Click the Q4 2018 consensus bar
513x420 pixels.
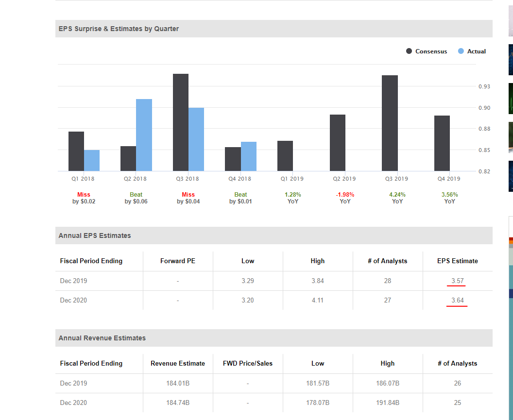[x=233, y=159]
